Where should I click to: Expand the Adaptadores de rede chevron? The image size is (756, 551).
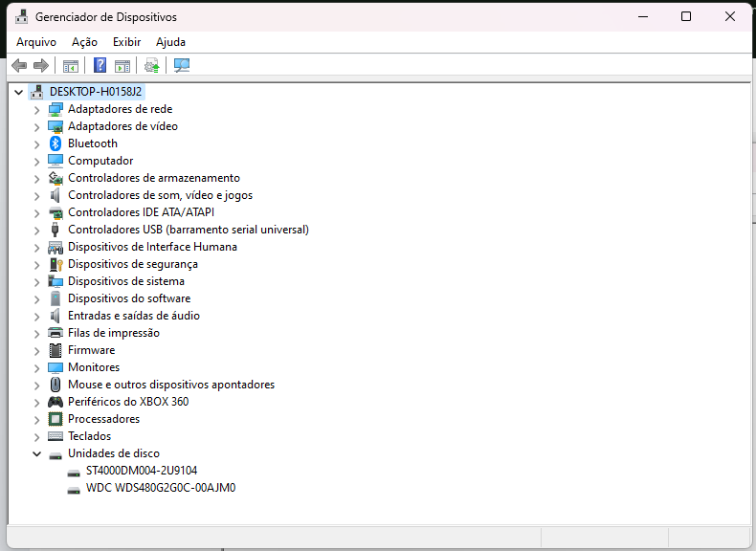37,110
